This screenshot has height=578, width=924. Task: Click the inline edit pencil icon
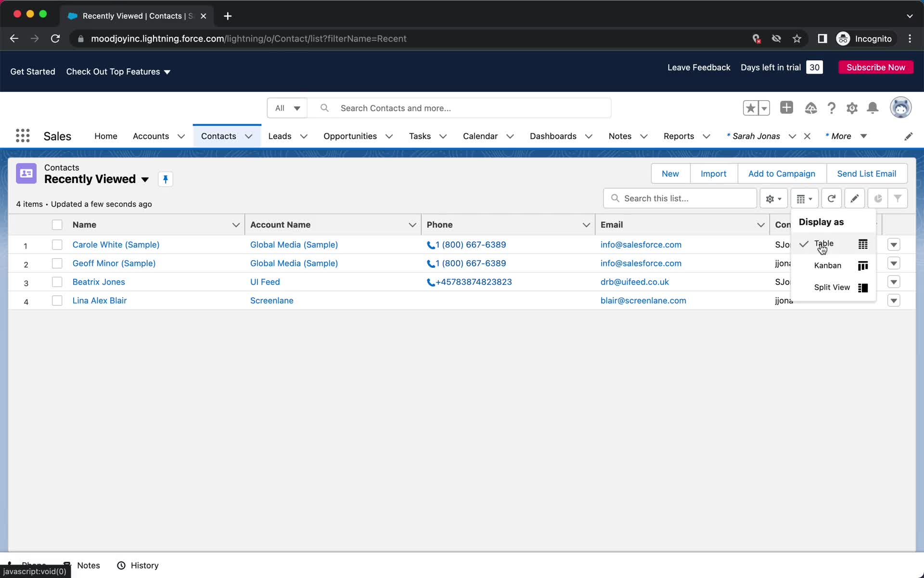click(854, 198)
